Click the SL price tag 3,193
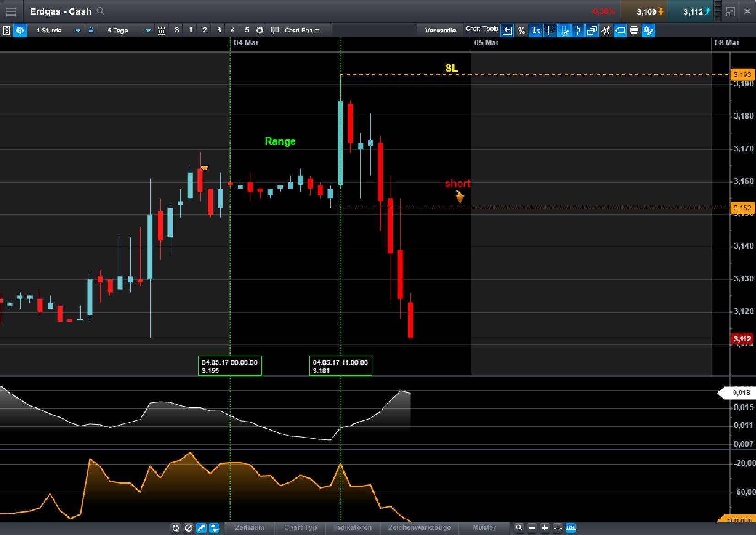This screenshot has width=756, height=535. [742, 74]
